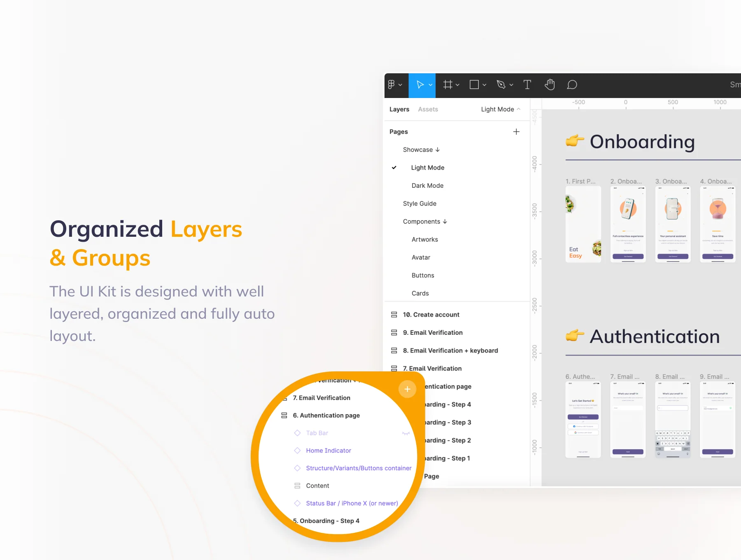The image size is (741, 560).
Task: Expand the Pen tool options chevron
Action: point(511,85)
